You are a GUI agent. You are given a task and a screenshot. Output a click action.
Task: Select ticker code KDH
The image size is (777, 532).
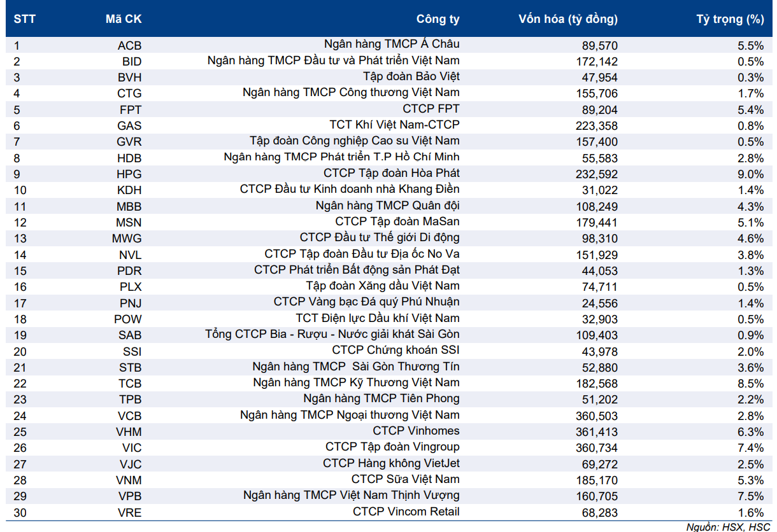tap(130, 190)
